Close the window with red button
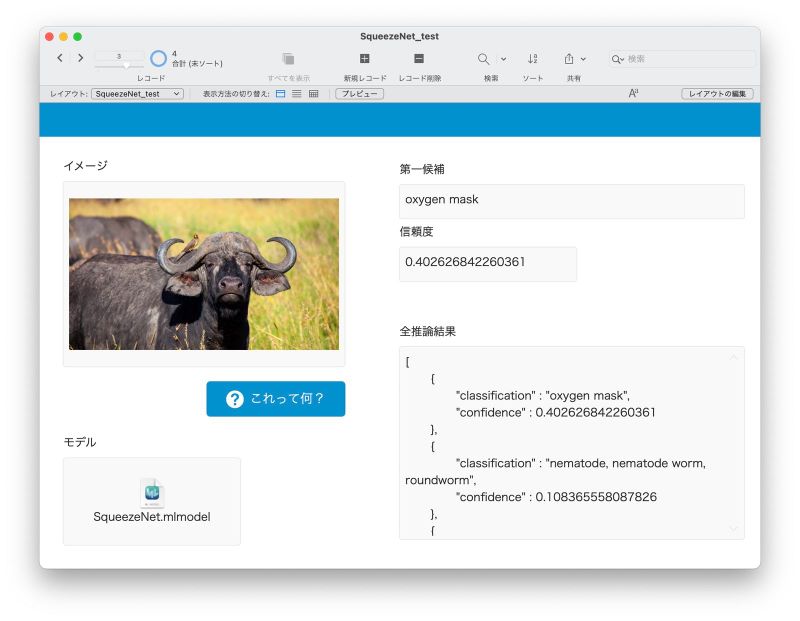Viewport: 800px width, 621px height. pos(49,37)
